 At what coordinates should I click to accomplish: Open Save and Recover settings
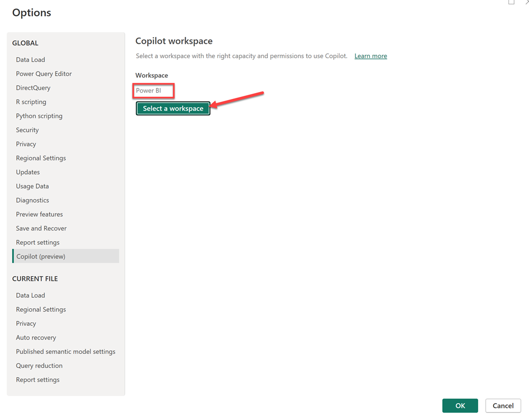point(41,228)
